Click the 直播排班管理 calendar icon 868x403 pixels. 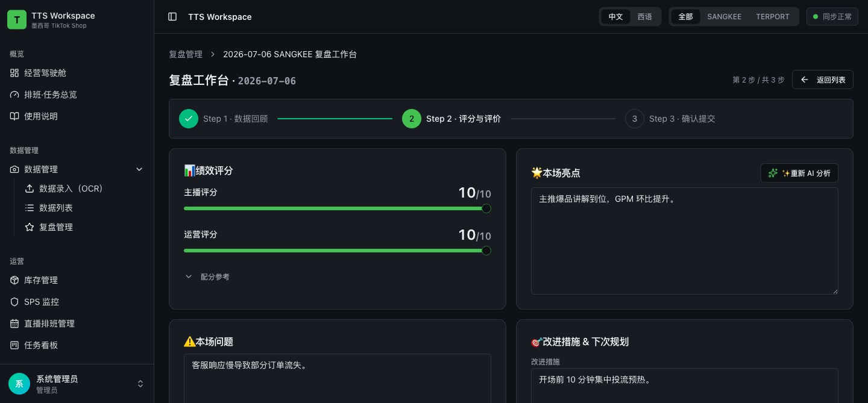(x=14, y=323)
